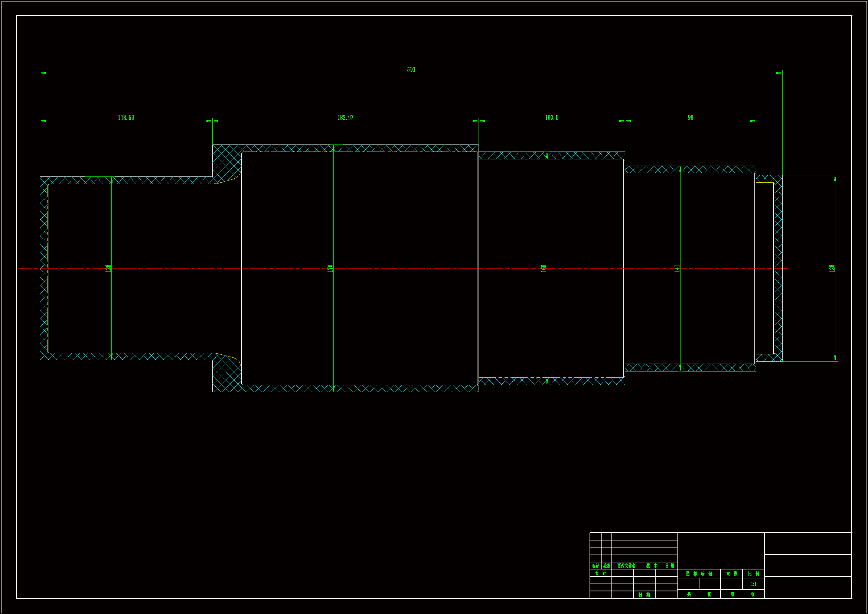
Task: Click the 签字 signature column header
Action: click(x=652, y=566)
